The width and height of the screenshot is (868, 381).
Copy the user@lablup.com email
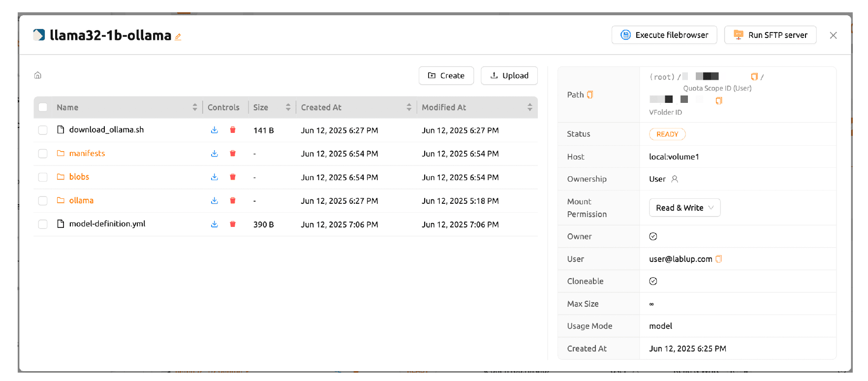coord(719,259)
